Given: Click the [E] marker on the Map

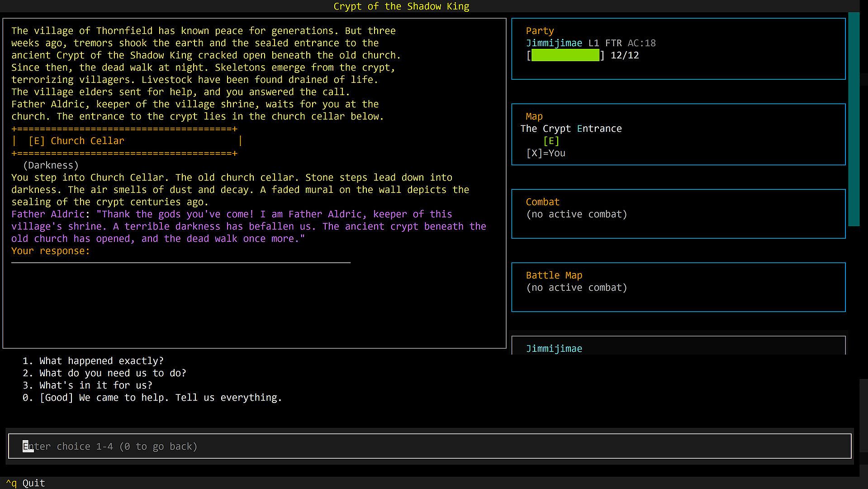Looking at the screenshot, I should pos(551,141).
